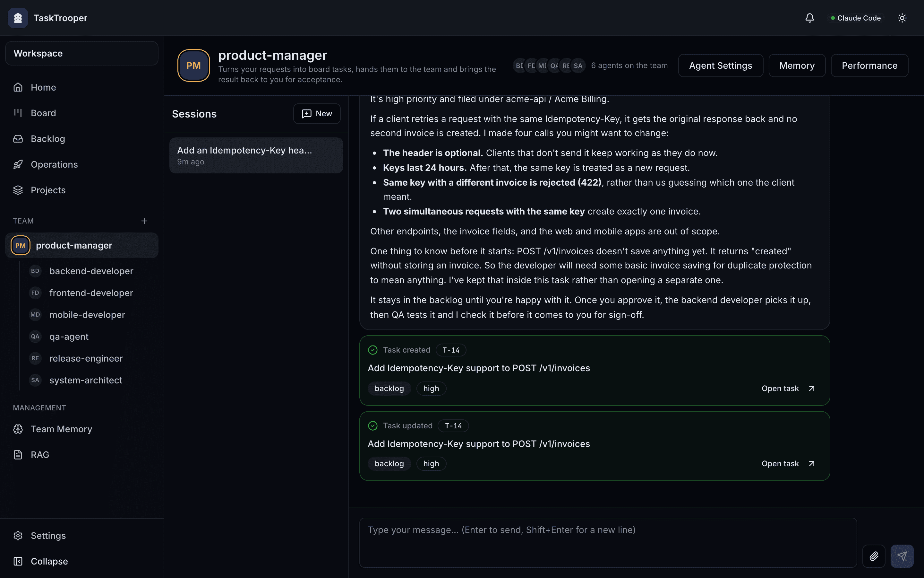Select mobile-developer agent
Screen dimensions: 924x578
pos(91,315)
